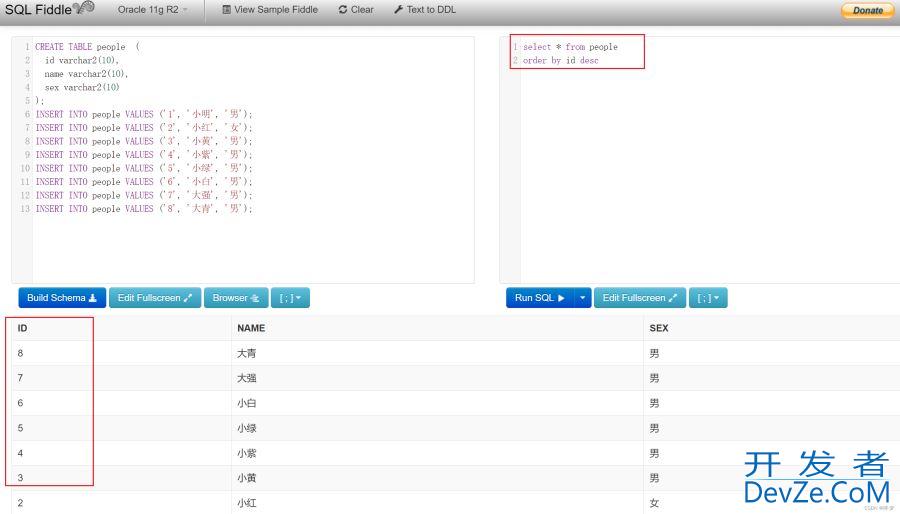The width and height of the screenshot is (900, 514).
Task: Open query panel terminator dropdown
Action: click(708, 298)
